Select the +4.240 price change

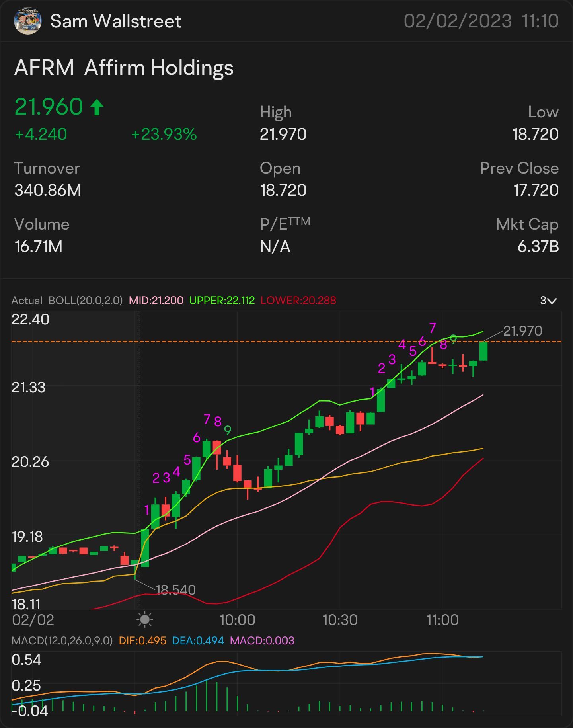(41, 134)
